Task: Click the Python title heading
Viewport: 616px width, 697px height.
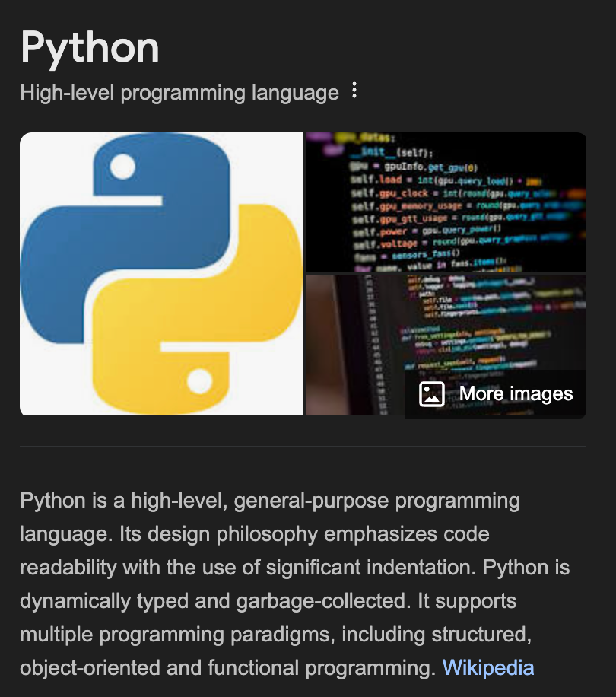Action: [x=90, y=48]
